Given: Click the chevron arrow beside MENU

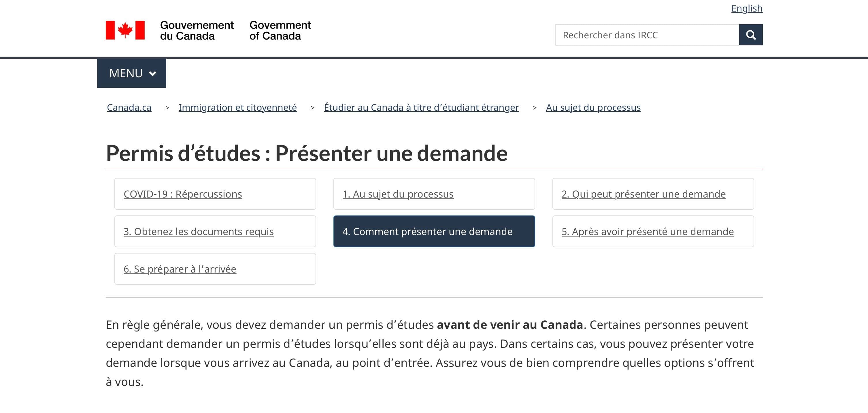Looking at the screenshot, I should (153, 74).
